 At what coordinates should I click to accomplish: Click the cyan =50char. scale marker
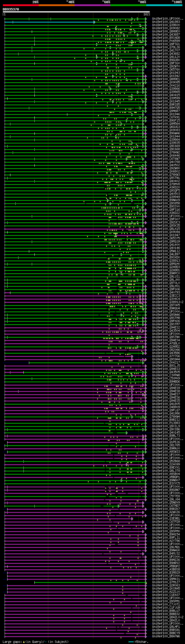click(x=131, y=642)
